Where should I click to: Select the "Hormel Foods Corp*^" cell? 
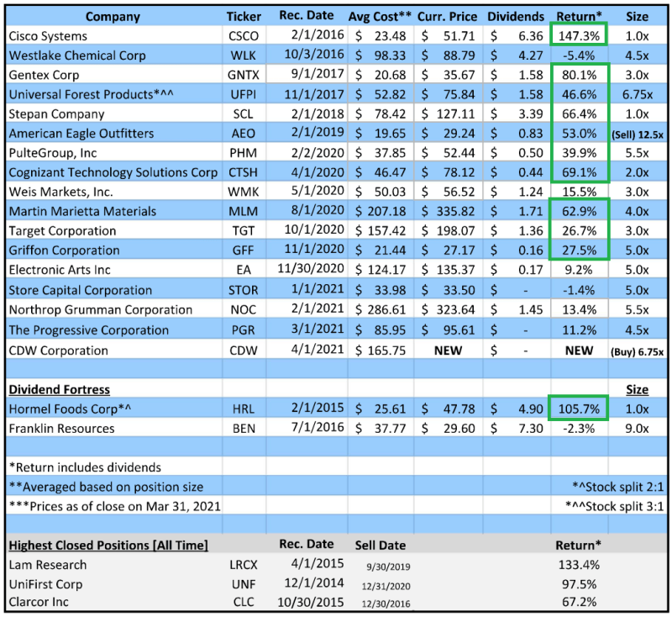(x=71, y=409)
